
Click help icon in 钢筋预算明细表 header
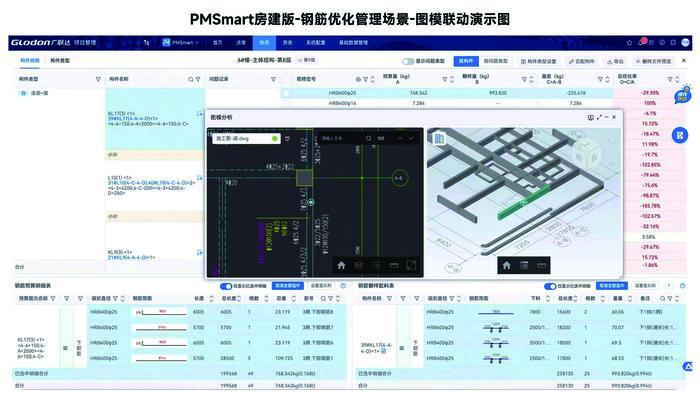[x=343, y=286]
